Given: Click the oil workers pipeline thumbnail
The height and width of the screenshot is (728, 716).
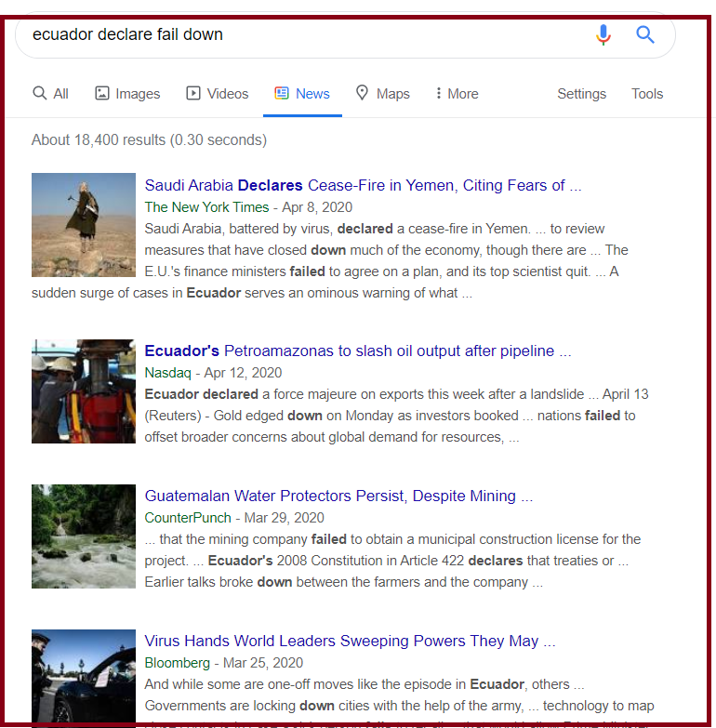Looking at the screenshot, I should click(84, 391).
